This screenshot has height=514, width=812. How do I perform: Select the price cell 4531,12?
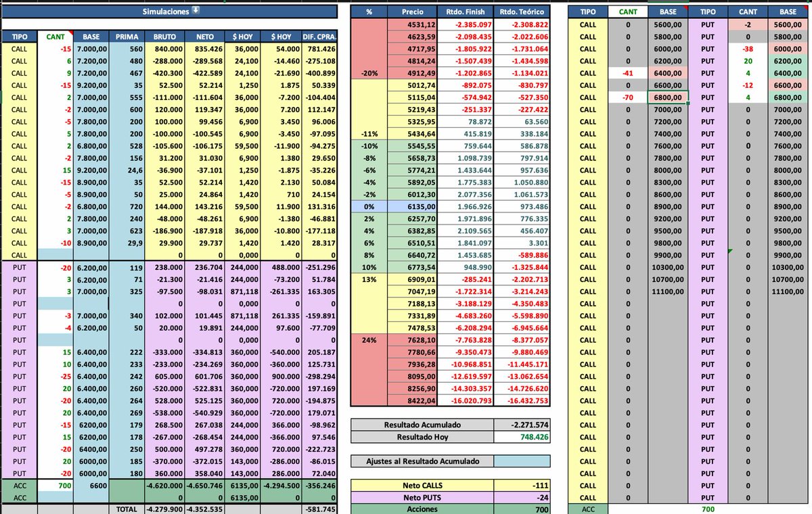412,24
